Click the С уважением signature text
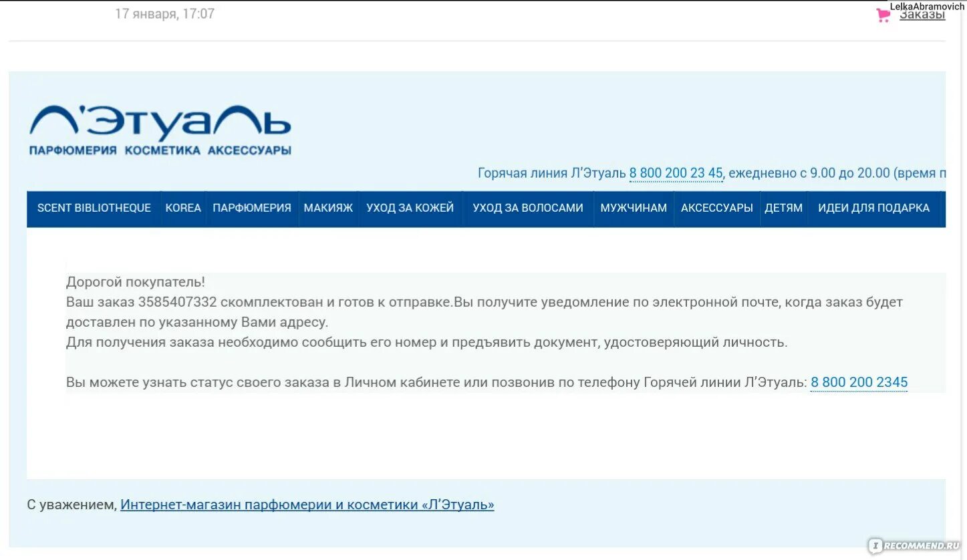Image resolution: width=967 pixels, height=560 pixels. 72,505
